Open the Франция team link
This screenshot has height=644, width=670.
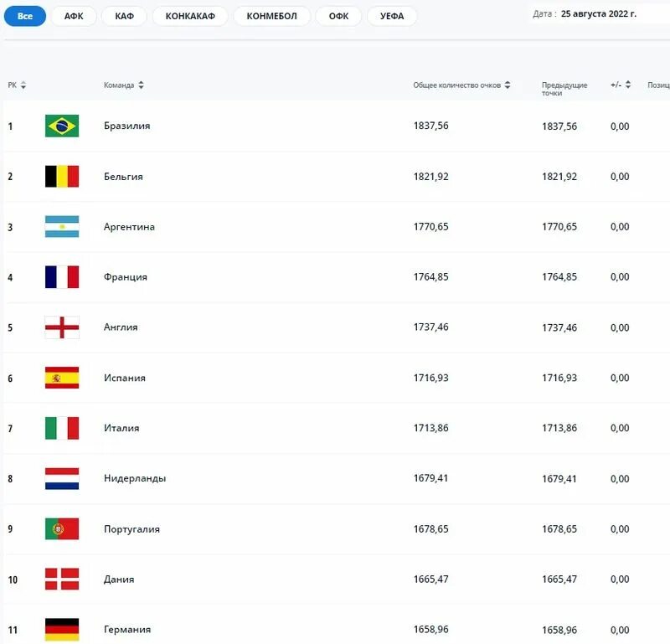pyautogui.click(x=125, y=277)
